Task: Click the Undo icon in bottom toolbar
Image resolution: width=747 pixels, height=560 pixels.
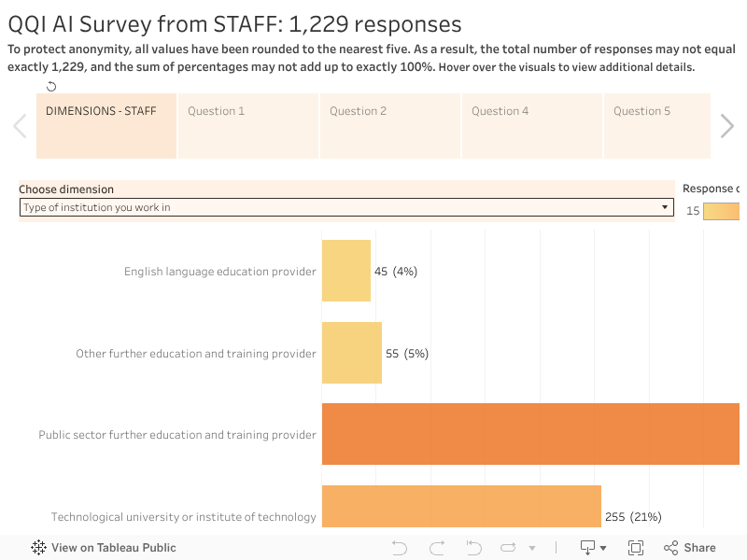Action: point(400,548)
